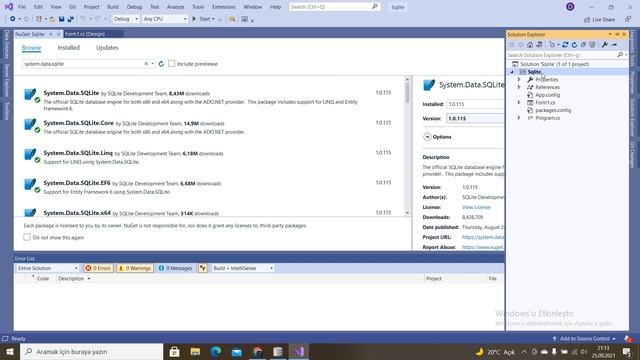Switch views icon in Solution Explorer
Viewport: 640px width, 360px height.
[x=539, y=45]
